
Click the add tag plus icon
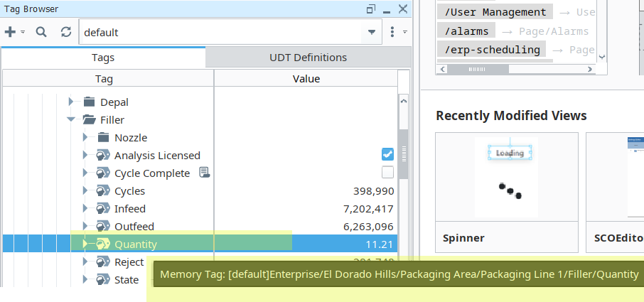pyautogui.click(x=10, y=32)
